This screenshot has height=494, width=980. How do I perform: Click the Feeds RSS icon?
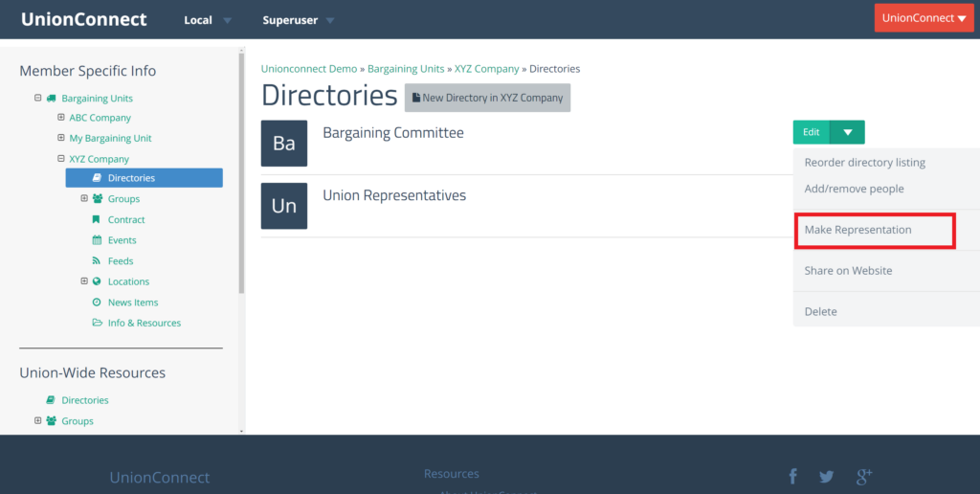[x=97, y=260]
